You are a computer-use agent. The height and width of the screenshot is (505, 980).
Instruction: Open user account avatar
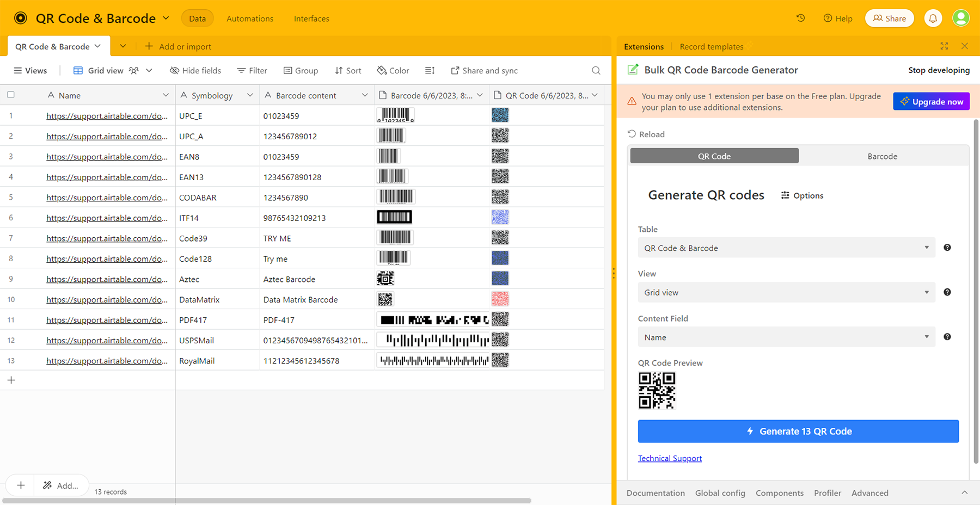click(x=961, y=18)
